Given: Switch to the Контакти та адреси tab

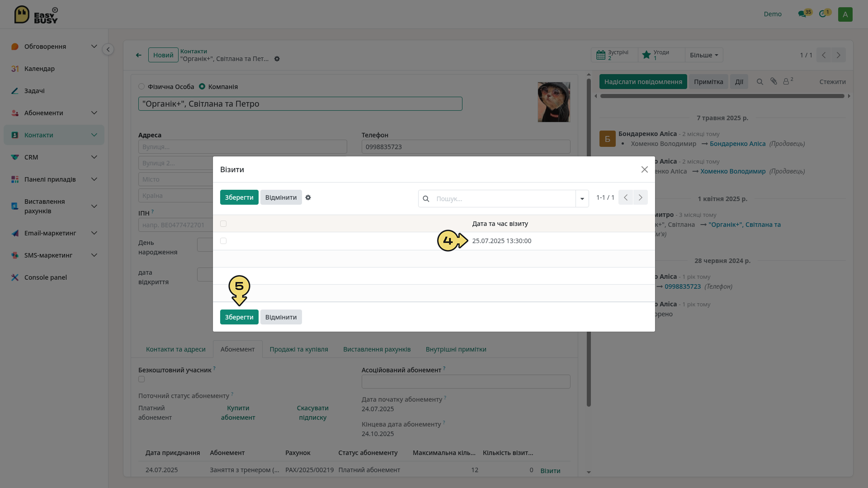Looking at the screenshot, I should point(176,349).
